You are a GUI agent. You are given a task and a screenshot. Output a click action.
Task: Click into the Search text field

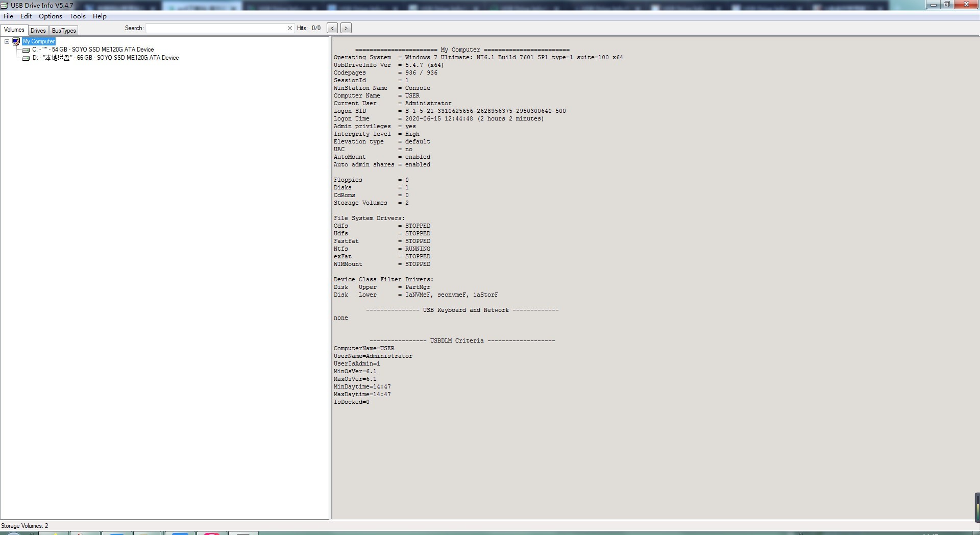(215, 28)
